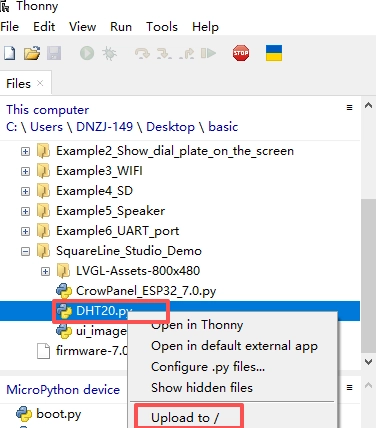Screen dimensions: 376x428
Task: Click the Users path link
Action: [46, 127]
